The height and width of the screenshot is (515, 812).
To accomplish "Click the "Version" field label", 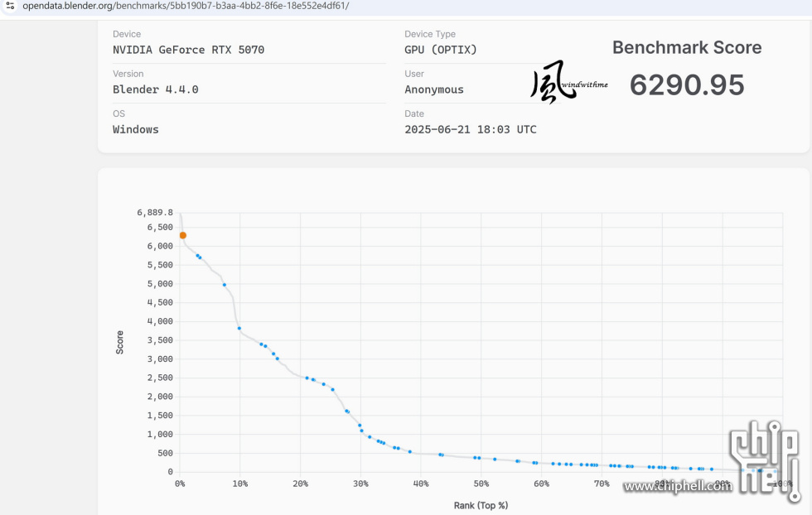I will point(128,74).
